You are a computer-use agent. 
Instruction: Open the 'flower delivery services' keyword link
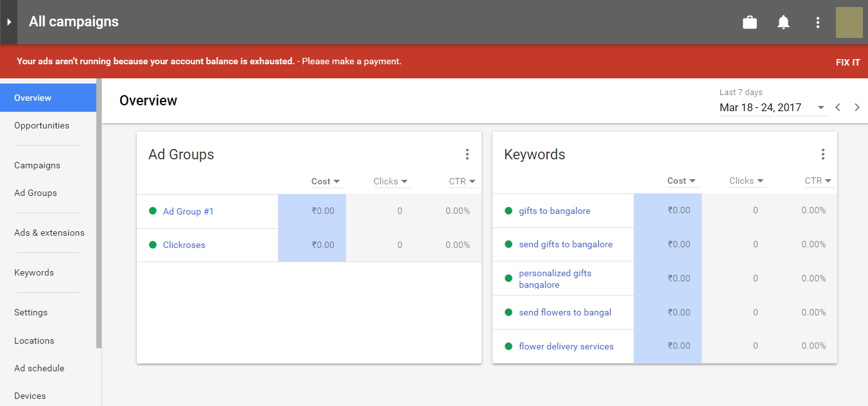point(566,346)
